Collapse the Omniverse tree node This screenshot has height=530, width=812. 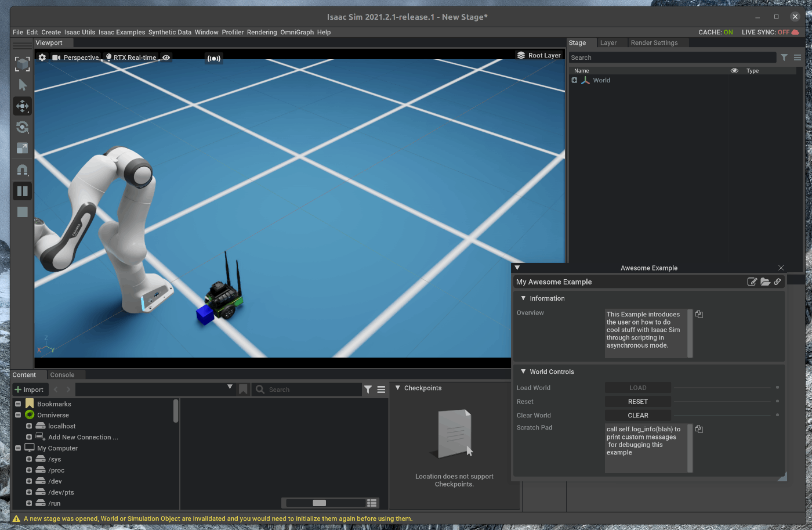pyautogui.click(x=18, y=415)
